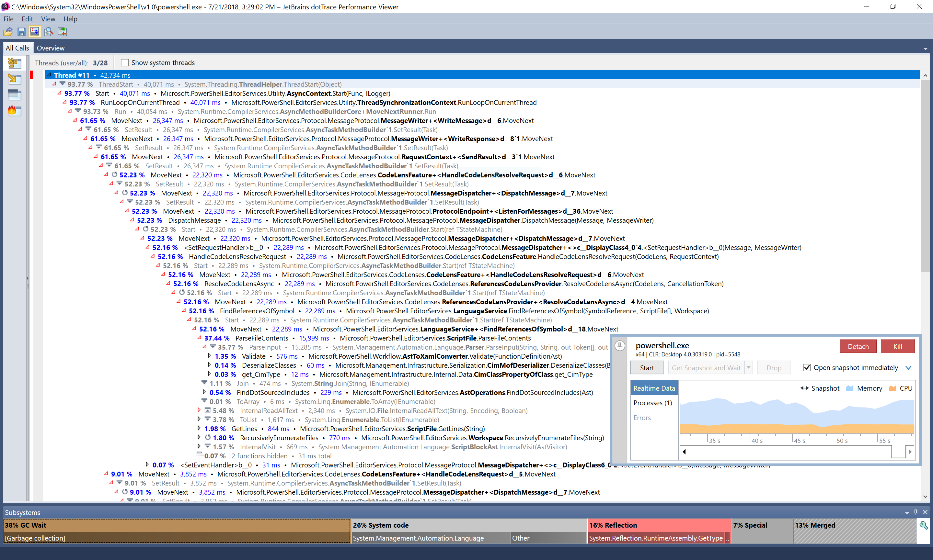Open the tab list dropdown arrow

[925, 49]
